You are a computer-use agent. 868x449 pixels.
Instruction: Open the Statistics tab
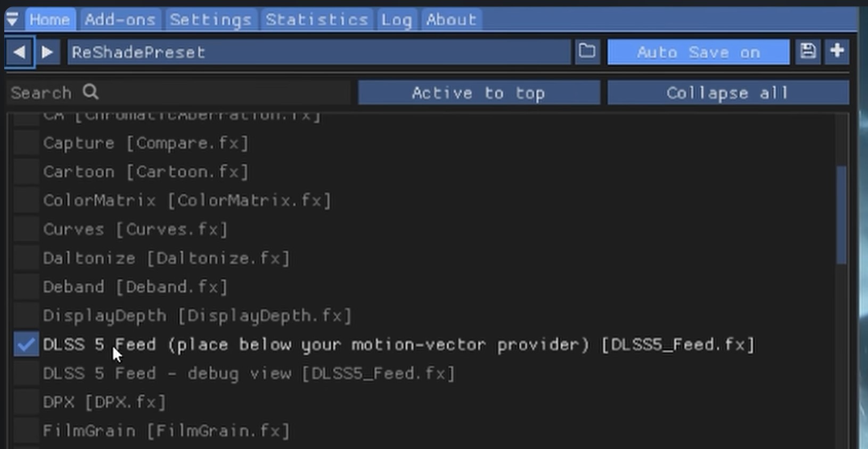pyautogui.click(x=317, y=20)
